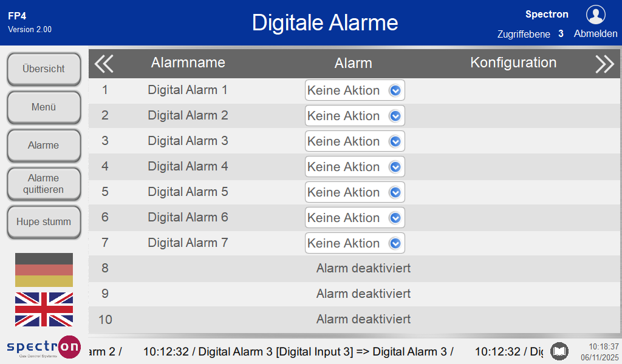Click the right double-chevron next page icon
Screen dimensions: 622x364
[604, 63]
